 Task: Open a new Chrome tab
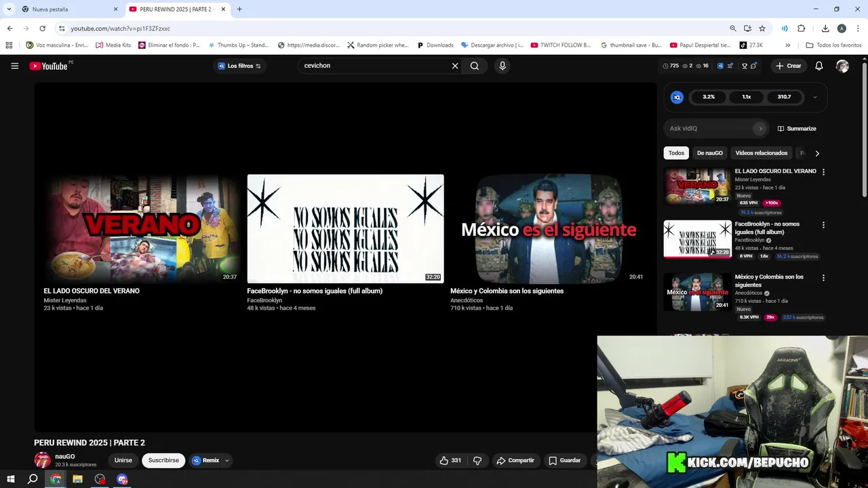point(239,9)
